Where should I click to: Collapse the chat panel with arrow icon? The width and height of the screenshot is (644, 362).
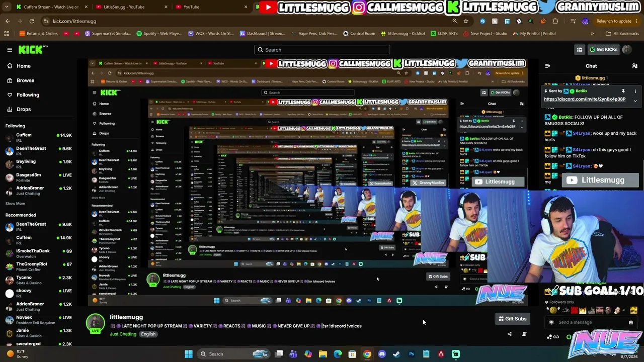(547, 66)
